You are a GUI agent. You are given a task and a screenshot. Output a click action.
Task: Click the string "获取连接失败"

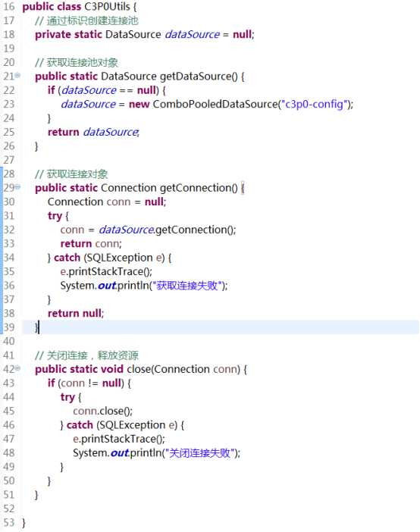click(x=187, y=286)
